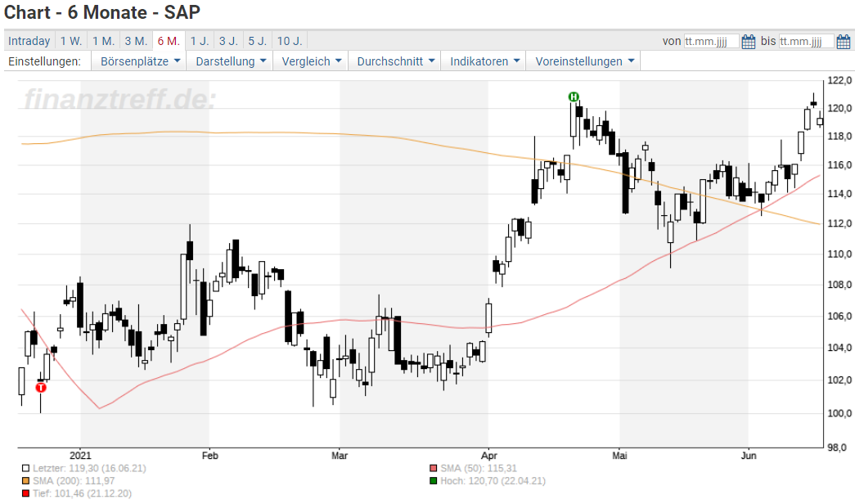
Task: Click the red T low marker
Action: click(41, 388)
